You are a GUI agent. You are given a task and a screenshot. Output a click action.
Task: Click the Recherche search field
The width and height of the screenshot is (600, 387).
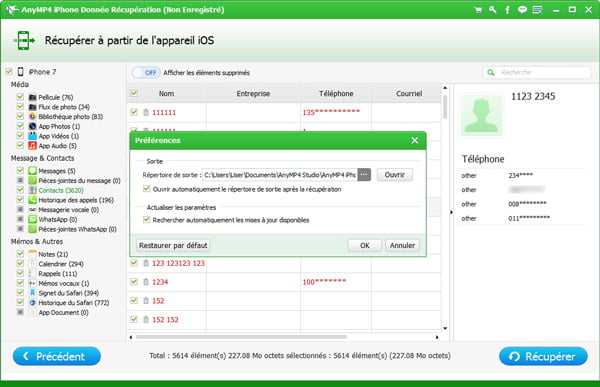[536, 72]
